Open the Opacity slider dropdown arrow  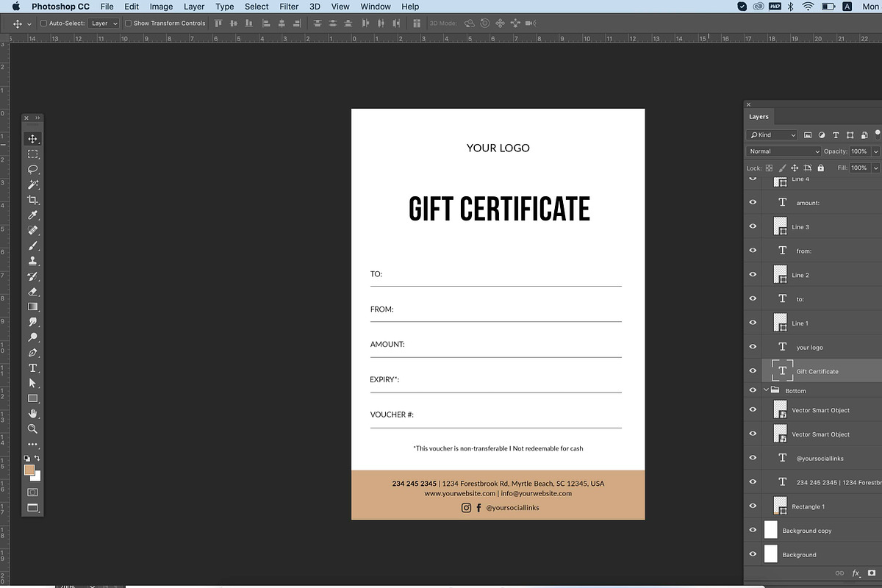[875, 151]
